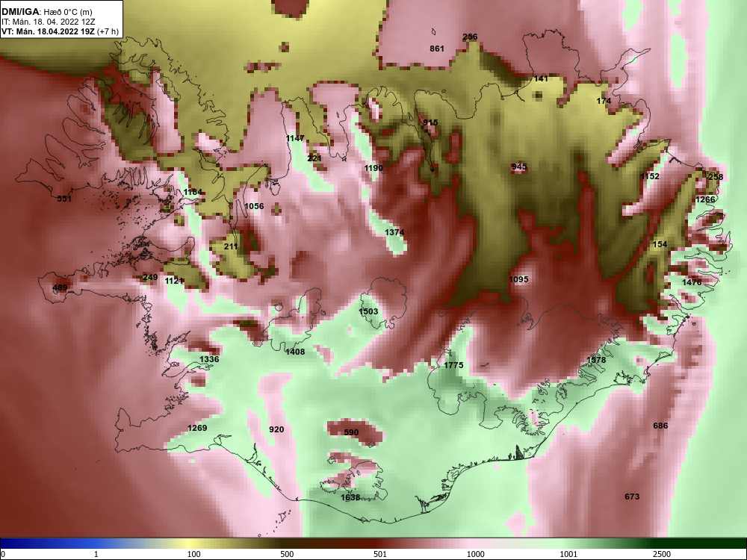
Task: Pick the map value 174
Action: point(604,101)
